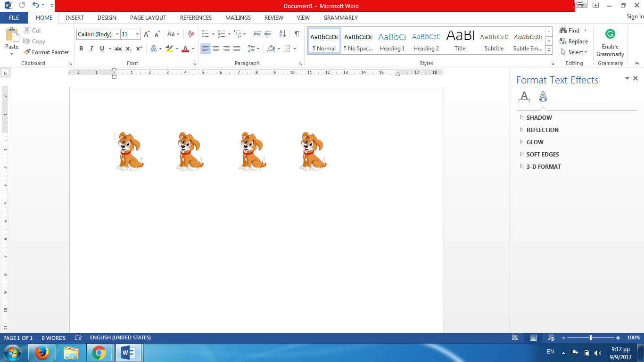Click the Numbering list icon
The image size is (644, 362).
pyautogui.click(x=222, y=34)
